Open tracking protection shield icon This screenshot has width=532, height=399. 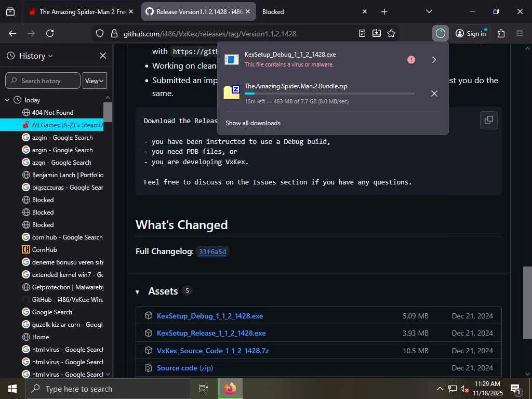tap(99, 33)
